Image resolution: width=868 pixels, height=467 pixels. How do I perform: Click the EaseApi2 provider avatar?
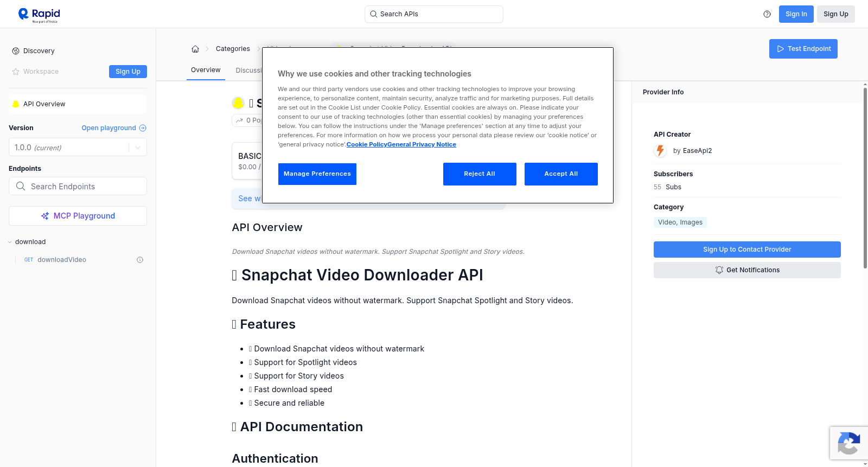click(x=660, y=151)
